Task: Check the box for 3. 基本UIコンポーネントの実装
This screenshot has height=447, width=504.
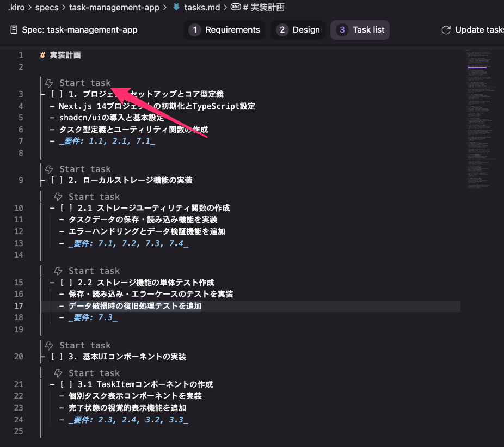Action: [x=57, y=357]
